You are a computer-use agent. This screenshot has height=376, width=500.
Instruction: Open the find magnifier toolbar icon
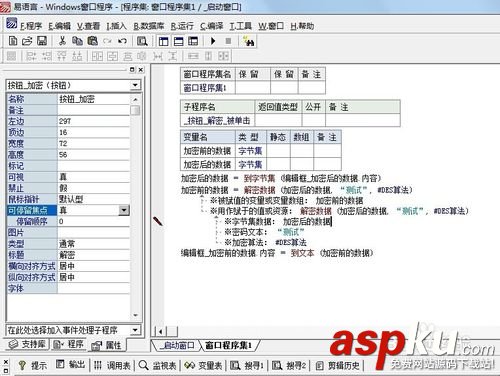point(142,41)
